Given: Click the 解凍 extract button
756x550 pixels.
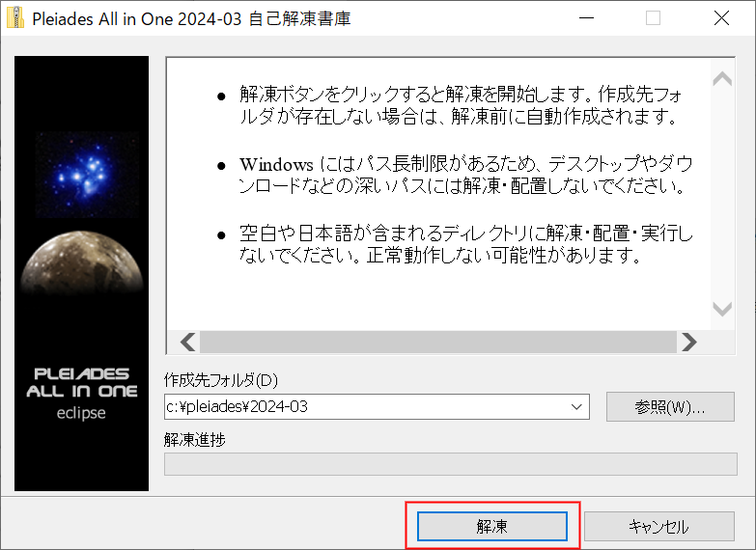Looking at the screenshot, I should 491,526.
